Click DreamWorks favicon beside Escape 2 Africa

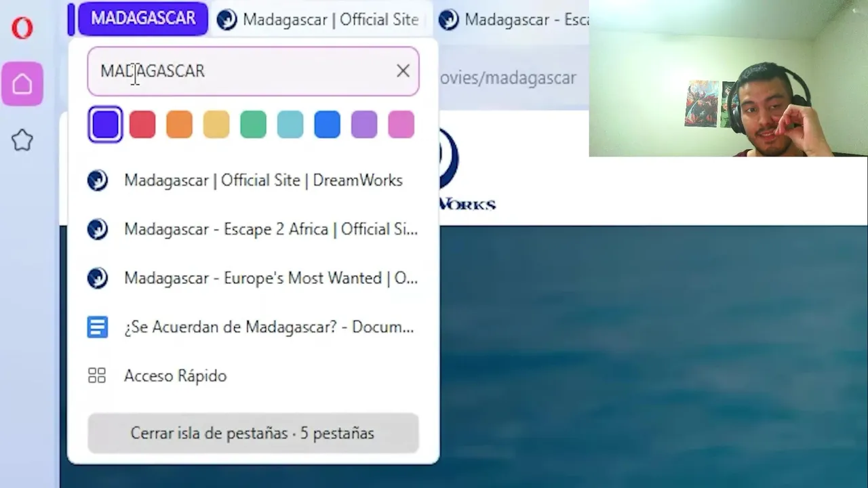point(98,229)
